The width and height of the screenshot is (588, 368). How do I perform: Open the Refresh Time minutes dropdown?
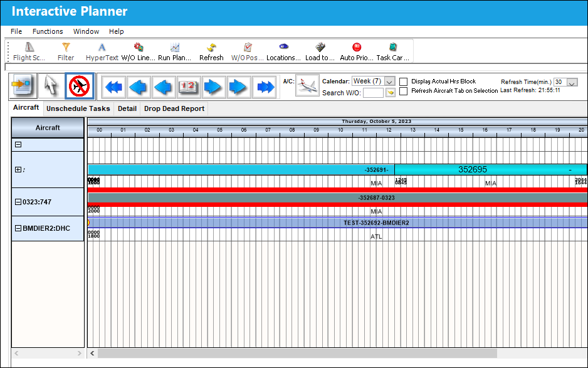click(572, 82)
